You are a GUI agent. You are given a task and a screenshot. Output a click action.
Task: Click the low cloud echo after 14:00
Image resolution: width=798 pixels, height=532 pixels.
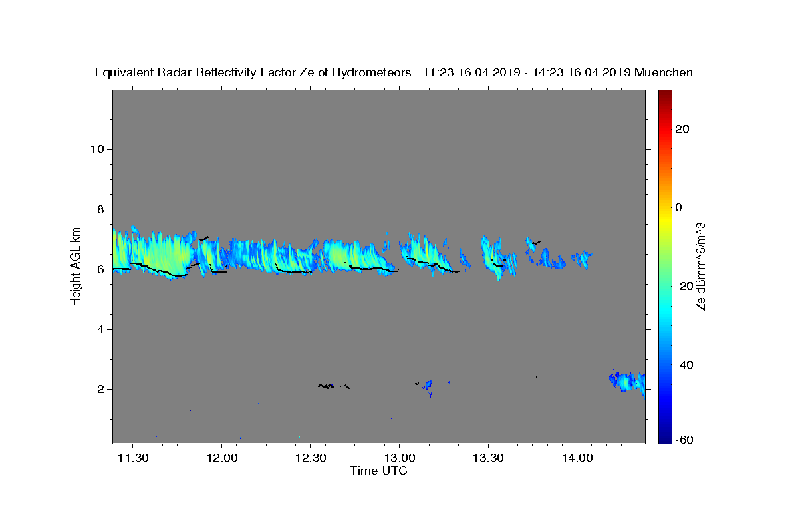[628, 382]
